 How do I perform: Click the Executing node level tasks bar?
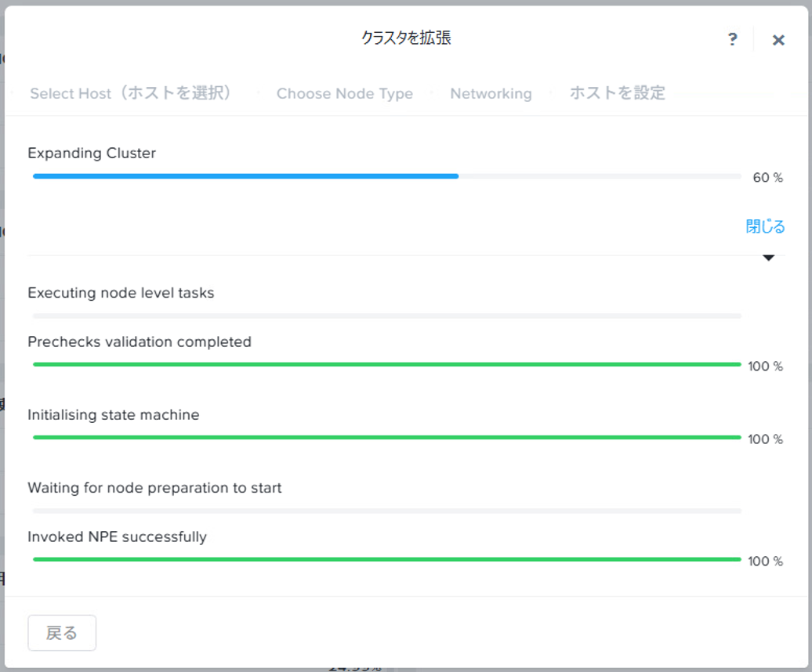click(x=387, y=316)
